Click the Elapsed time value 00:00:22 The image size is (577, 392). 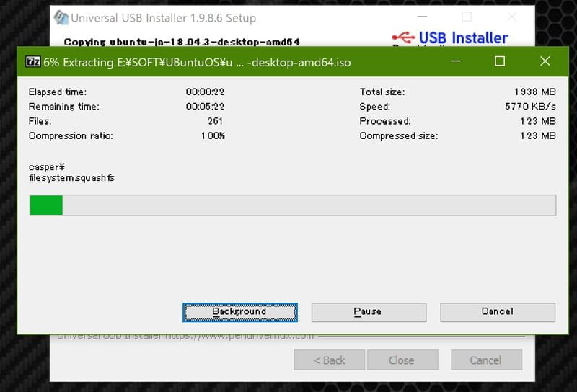pyautogui.click(x=205, y=92)
